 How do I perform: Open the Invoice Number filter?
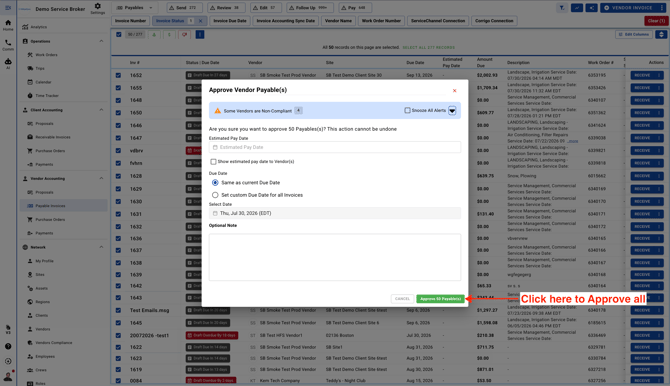pyautogui.click(x=130, y=21)
